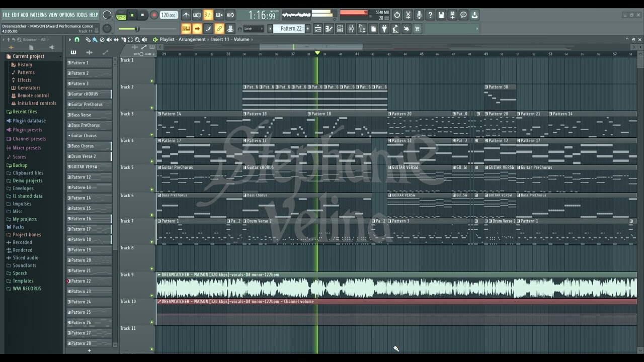
Task: Click the red record button
Action: point(154,15)
